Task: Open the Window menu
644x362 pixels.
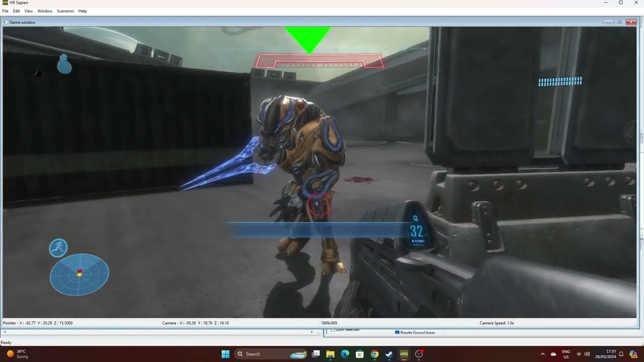Action: point(45,11)
